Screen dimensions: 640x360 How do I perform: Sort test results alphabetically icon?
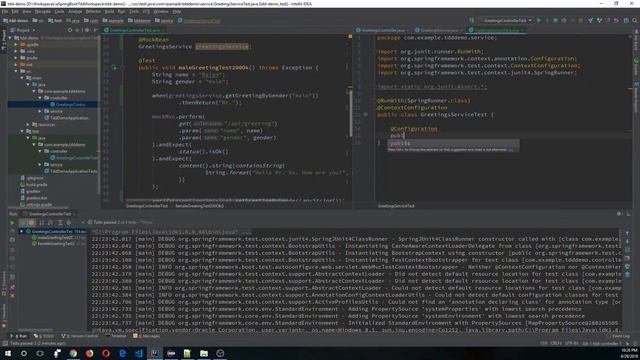tap(41, 223)
